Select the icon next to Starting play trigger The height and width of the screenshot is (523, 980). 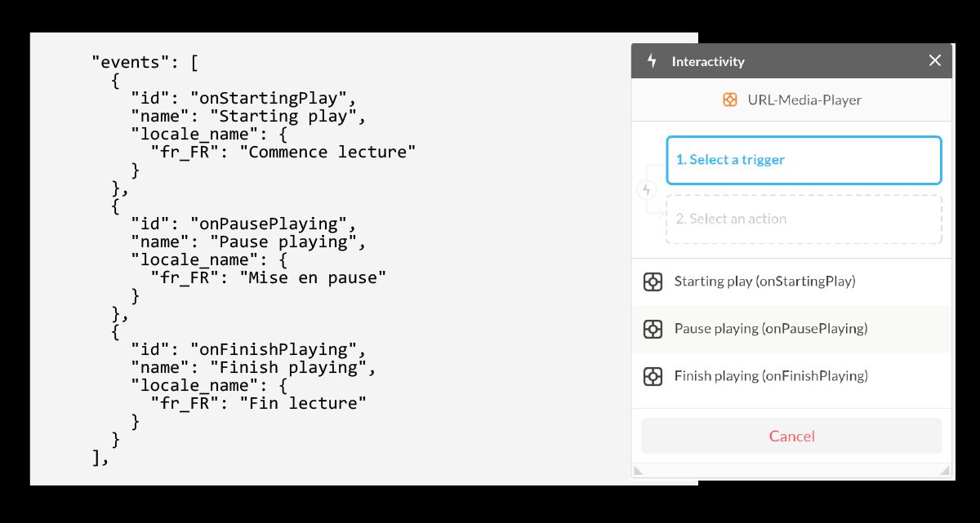coord(653,281)
